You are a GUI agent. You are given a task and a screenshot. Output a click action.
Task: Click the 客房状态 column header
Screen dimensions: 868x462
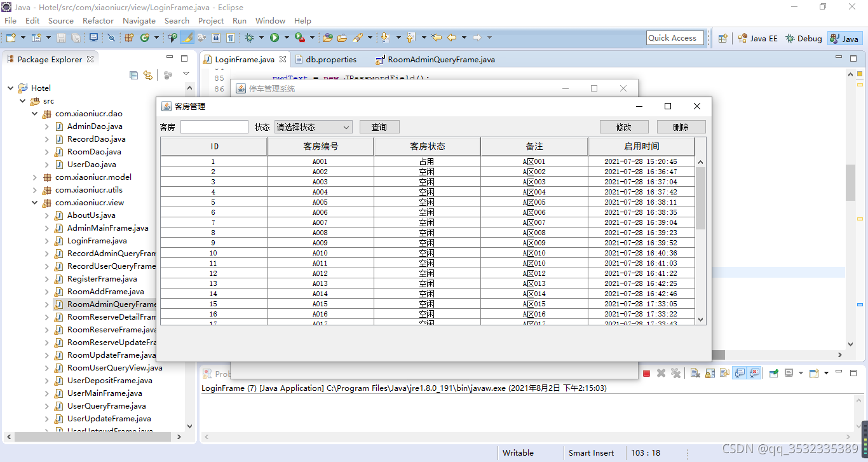427,146
